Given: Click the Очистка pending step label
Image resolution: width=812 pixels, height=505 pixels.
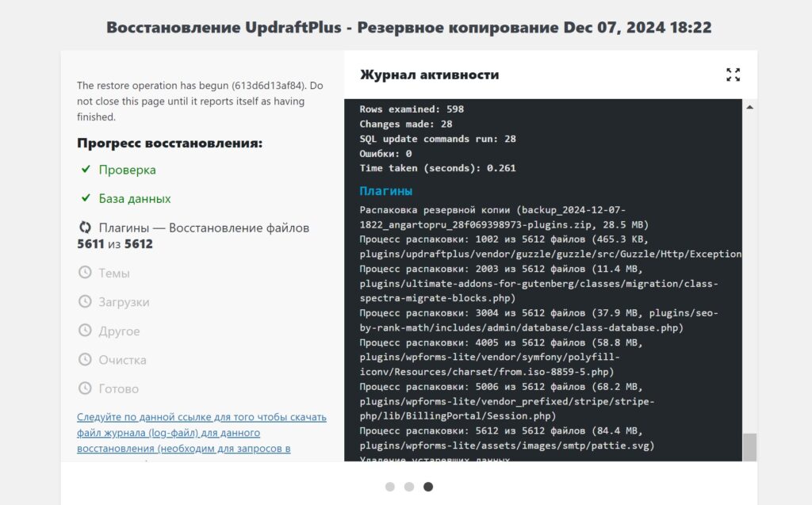Looking at the screenshot, I should coord(122,360).
